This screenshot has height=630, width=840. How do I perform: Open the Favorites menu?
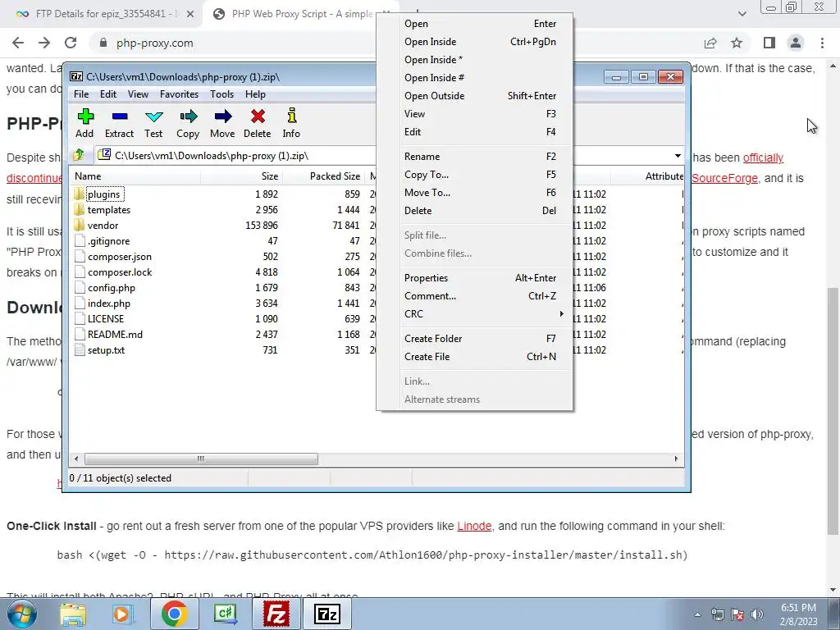(x=179, y=94)
